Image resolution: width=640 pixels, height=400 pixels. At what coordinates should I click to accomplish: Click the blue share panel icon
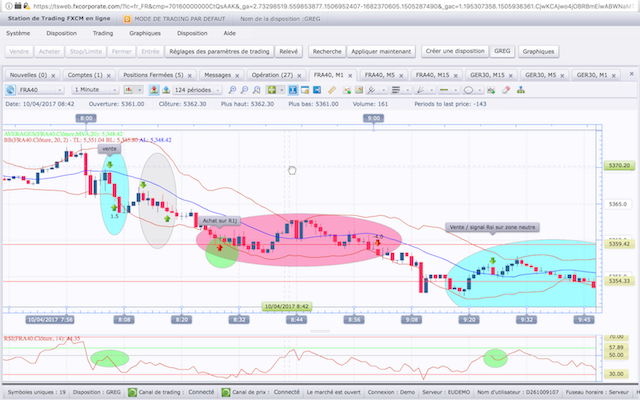[x=317, y=90]
